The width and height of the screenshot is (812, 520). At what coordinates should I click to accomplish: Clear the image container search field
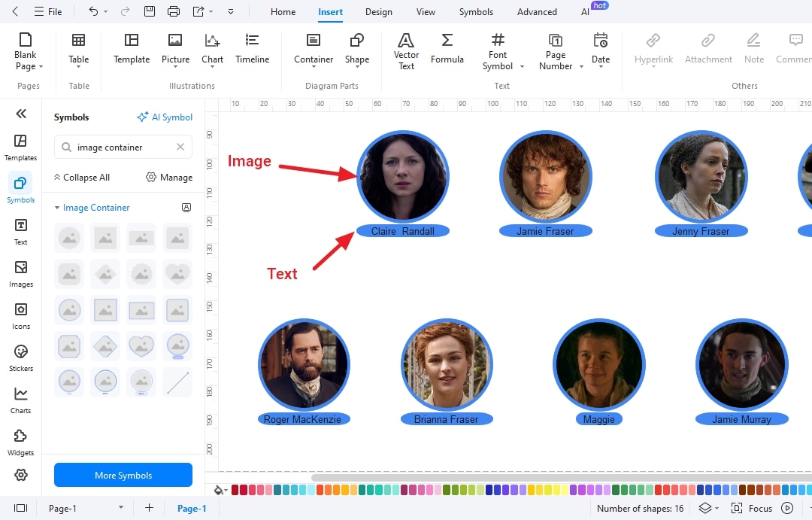[x=180, y=147]
